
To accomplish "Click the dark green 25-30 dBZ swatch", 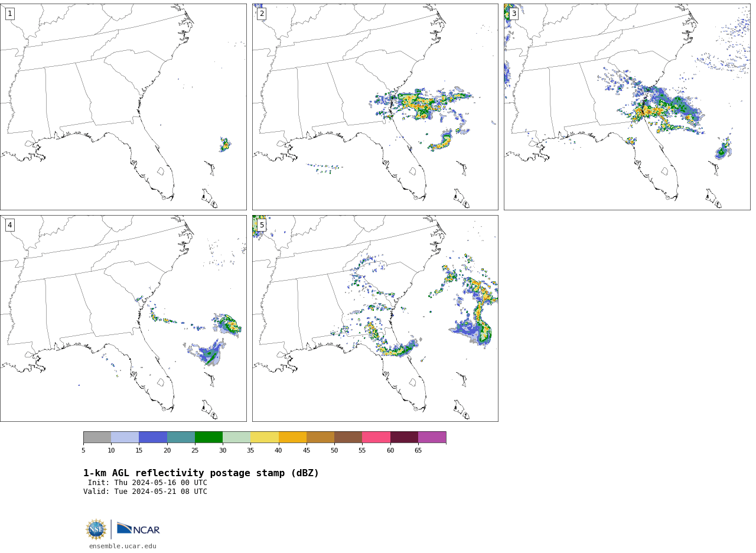I will point(208,437).
